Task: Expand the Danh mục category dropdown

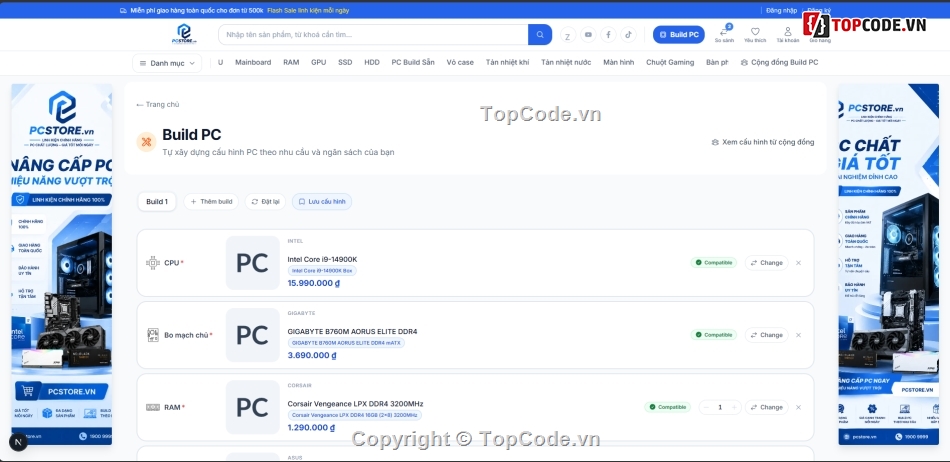Action: pos(167,63)
